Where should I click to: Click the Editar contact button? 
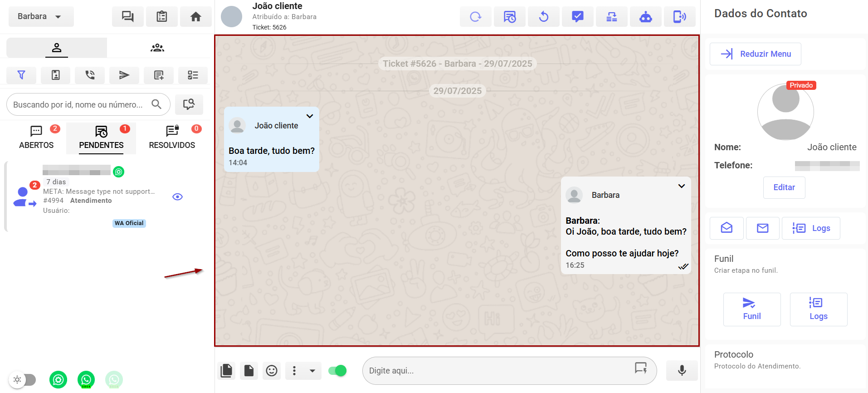click(784, 187)
